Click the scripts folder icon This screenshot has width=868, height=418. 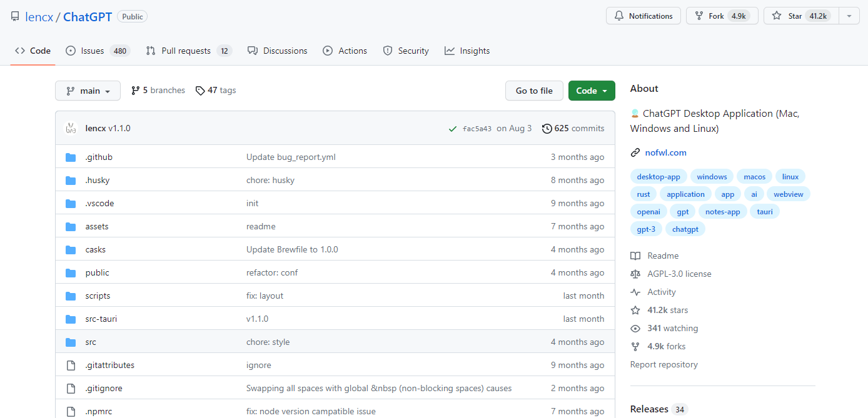coord(71,296)
